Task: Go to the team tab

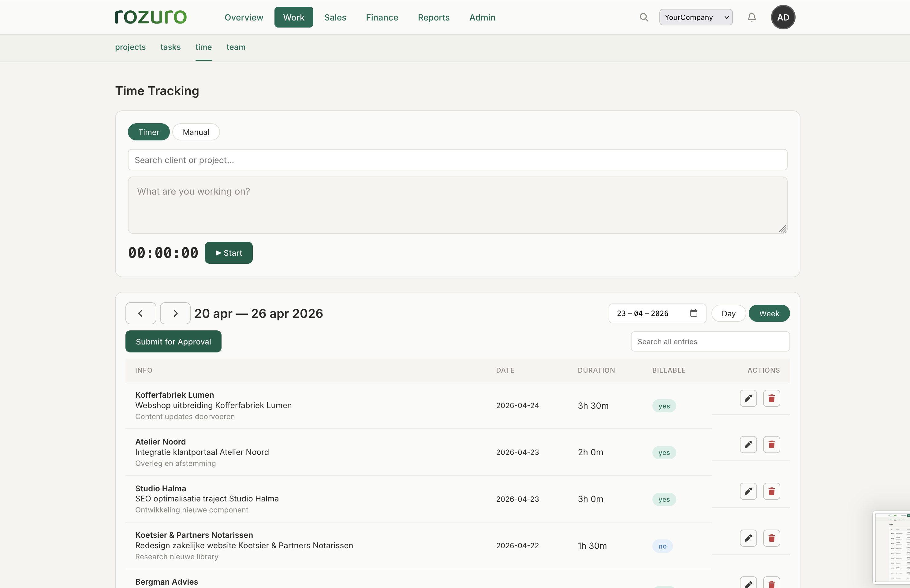Action: [236, 47]
